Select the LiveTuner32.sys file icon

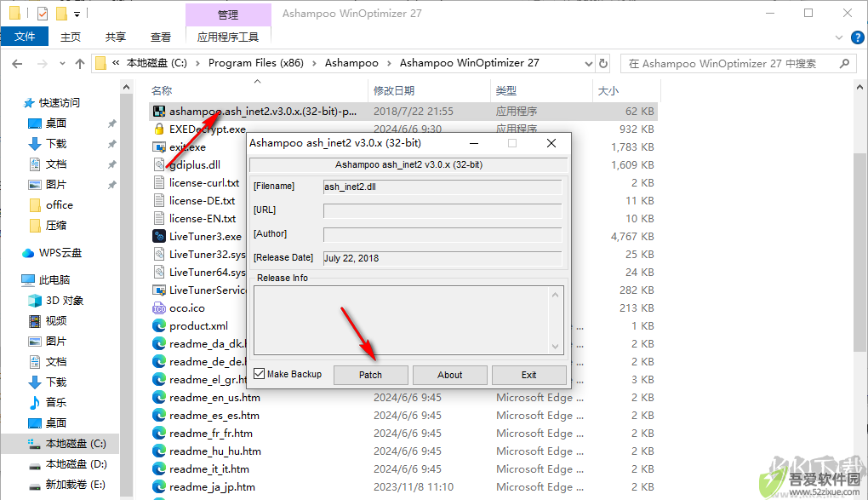click(159, 255)
